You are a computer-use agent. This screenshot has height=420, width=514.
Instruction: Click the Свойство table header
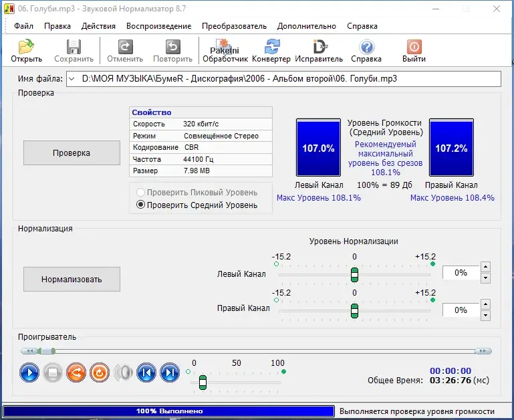click(201, 112)
